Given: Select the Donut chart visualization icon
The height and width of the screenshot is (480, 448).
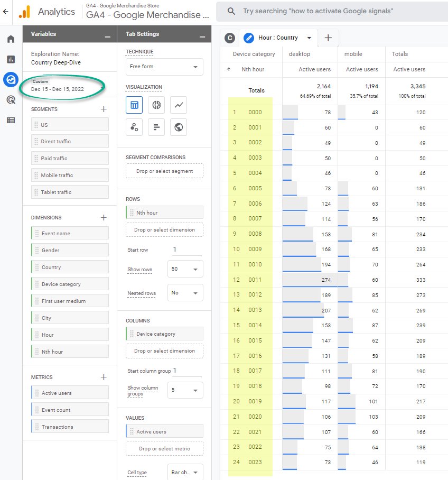Looking at the screenshot, I should pyautogui.click(x=156, y=105).
